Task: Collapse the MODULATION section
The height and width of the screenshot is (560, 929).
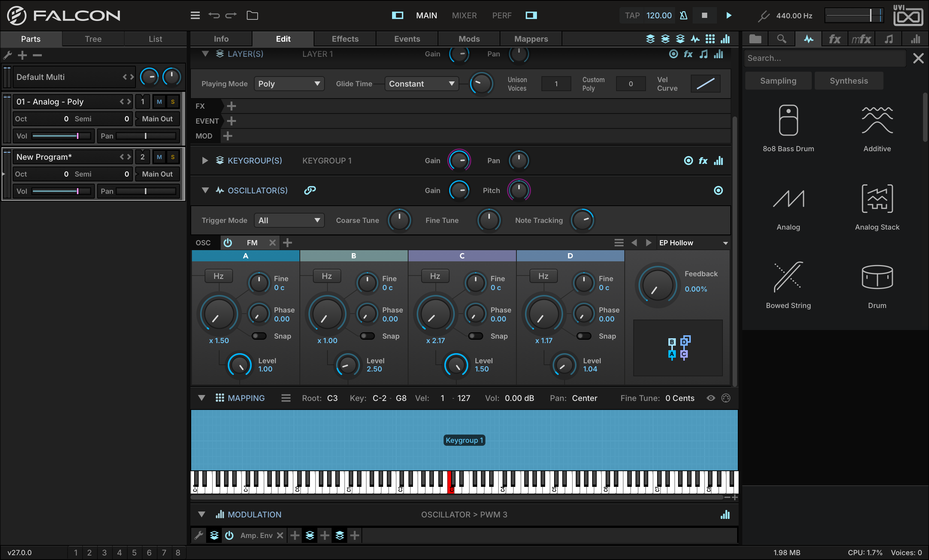Action: click(202, 514)
